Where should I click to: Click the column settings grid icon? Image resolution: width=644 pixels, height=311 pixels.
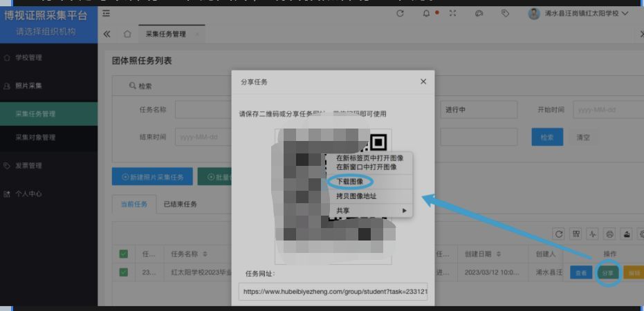pyautogui.click(x=576, y=234)
